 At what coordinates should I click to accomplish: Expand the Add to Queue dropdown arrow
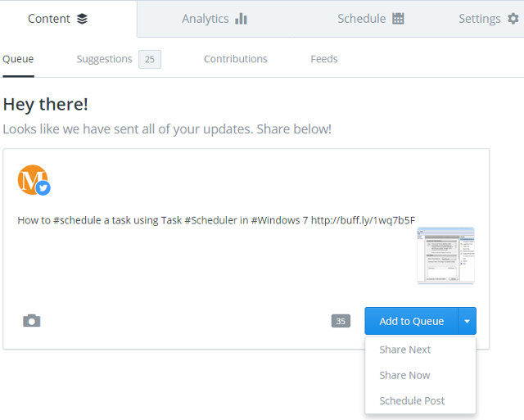click(x=467, y=321)
